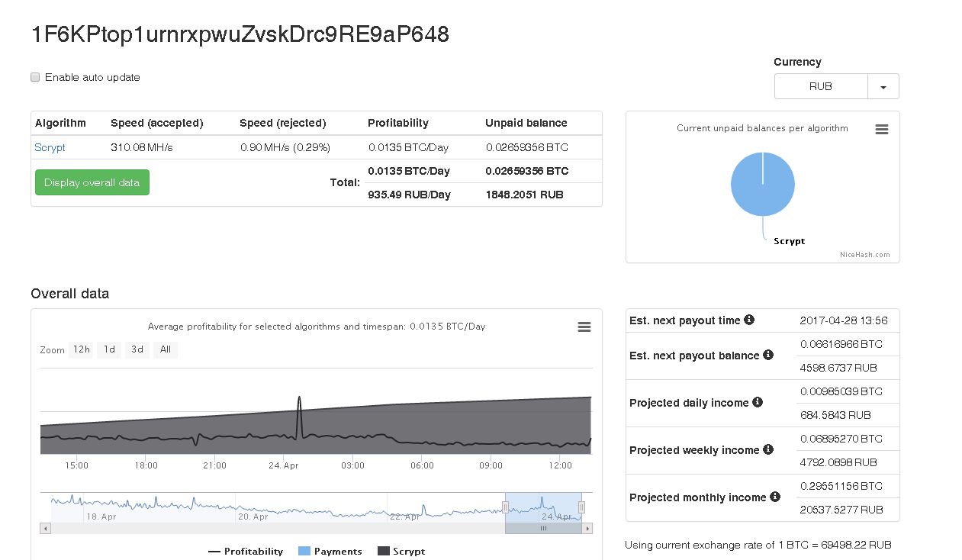The width and height of the screenshot is (962, 560).
Task: Click the right handle of chart range navigator
Action: coord(581,507)
